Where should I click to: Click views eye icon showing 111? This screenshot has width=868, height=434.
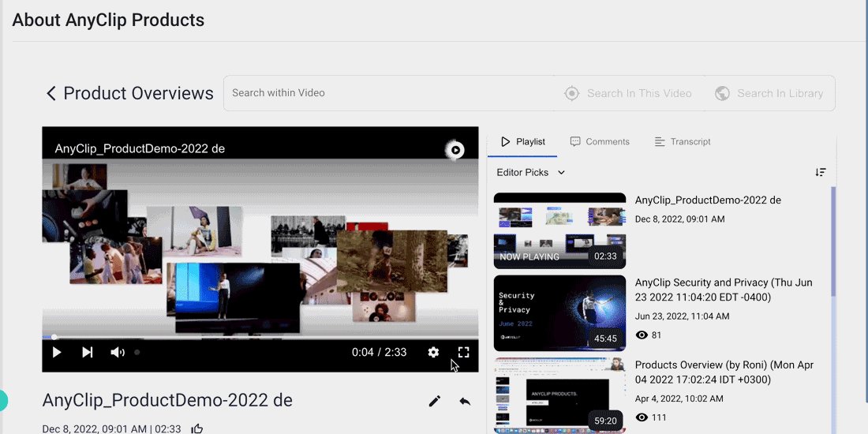pos(642,417)
